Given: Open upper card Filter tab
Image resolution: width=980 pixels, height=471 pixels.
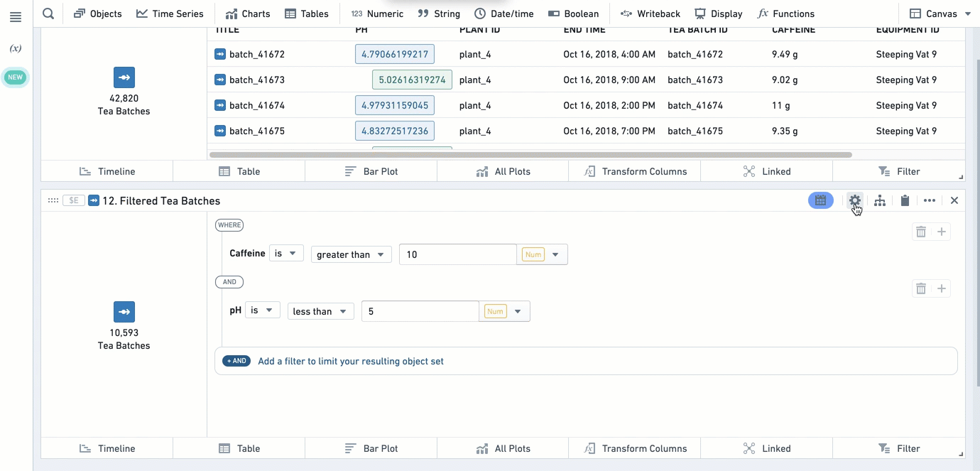Looking at the screenshot, I should point(898,171).
